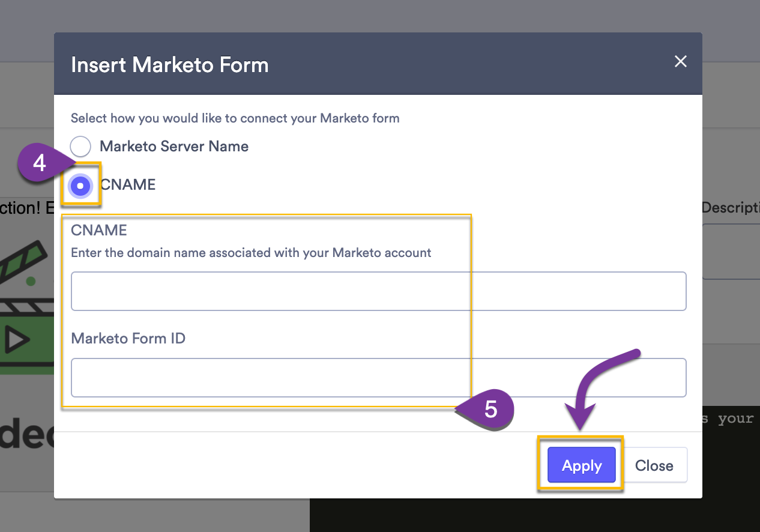
Task: Click the clapperboard video image behind the dialog
Action: tap(27, 306)
